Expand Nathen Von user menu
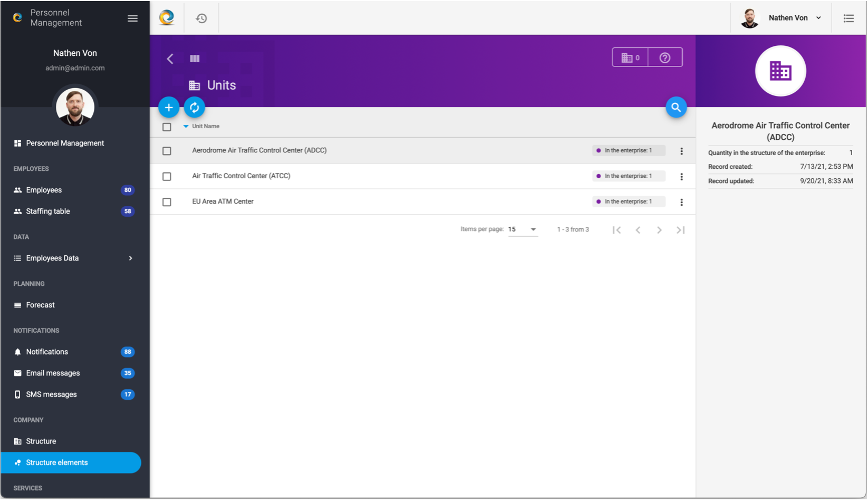The image size is (868, 501). tap(794, 18)
